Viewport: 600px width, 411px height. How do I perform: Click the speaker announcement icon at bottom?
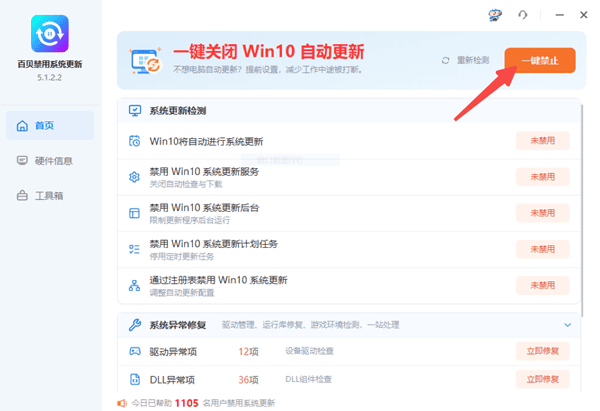pyautogui.click(x=122, y=403)
